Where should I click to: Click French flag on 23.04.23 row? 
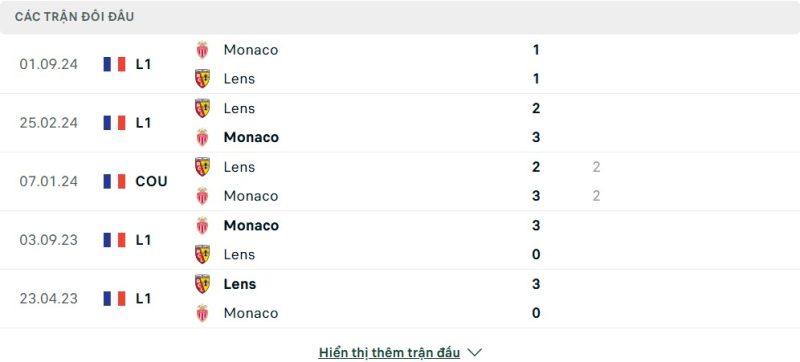(114, 299)
